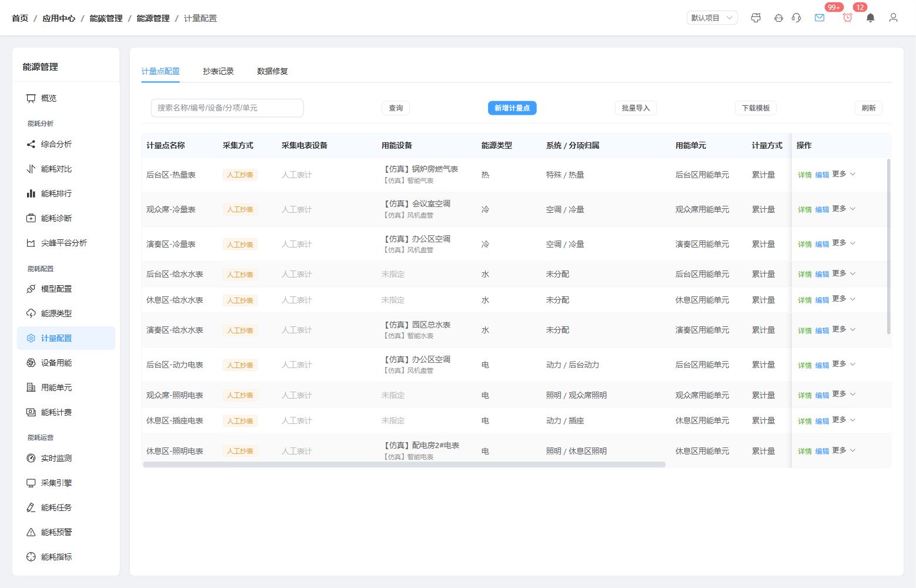Click the 能耗预警 warning triangle icon
916x588 pixels.
click(31, 532)
